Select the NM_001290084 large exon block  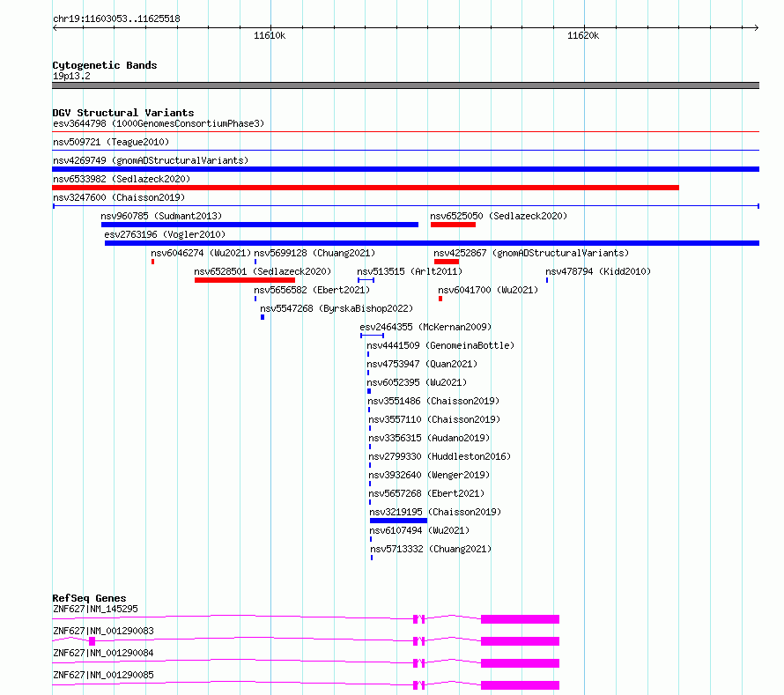click(x=520, y=663)
